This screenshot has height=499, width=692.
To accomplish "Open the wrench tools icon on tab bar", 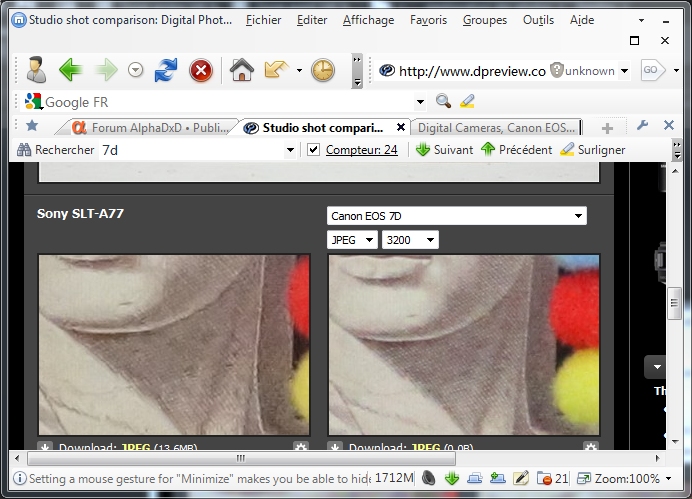I will [x=642, y=126].
